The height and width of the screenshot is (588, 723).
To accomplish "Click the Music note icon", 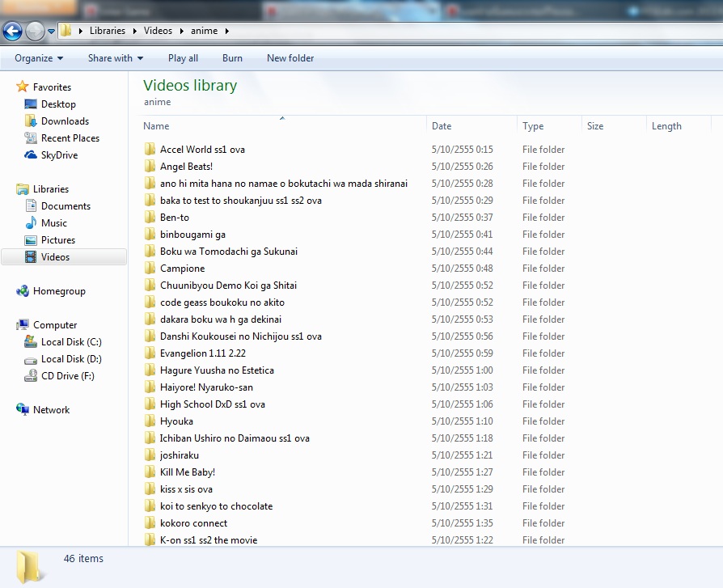I will click(x=31, y=222).
